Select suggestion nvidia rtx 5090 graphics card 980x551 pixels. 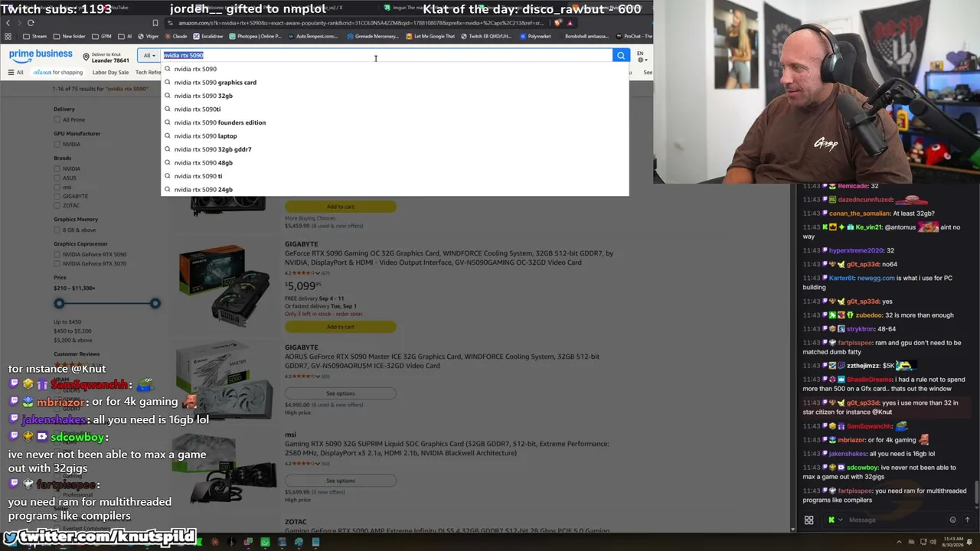pos(215,83)
